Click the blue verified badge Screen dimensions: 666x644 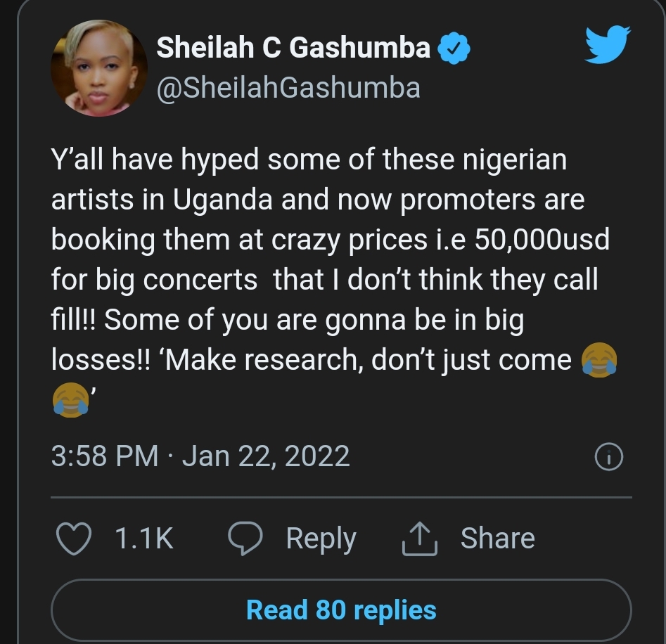(x=454, y=49)
